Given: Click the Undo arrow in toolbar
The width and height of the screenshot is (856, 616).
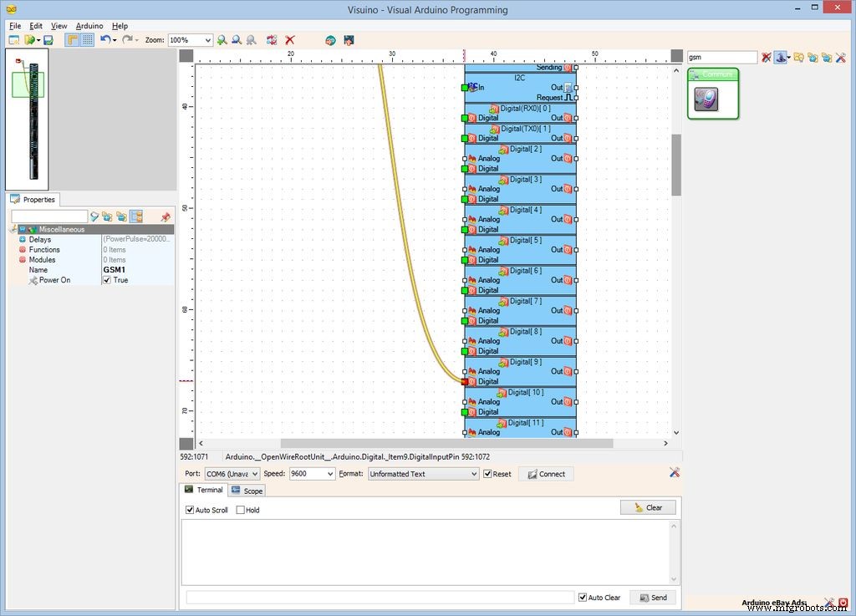Looking at the screenshot, I should coord(104,40).
